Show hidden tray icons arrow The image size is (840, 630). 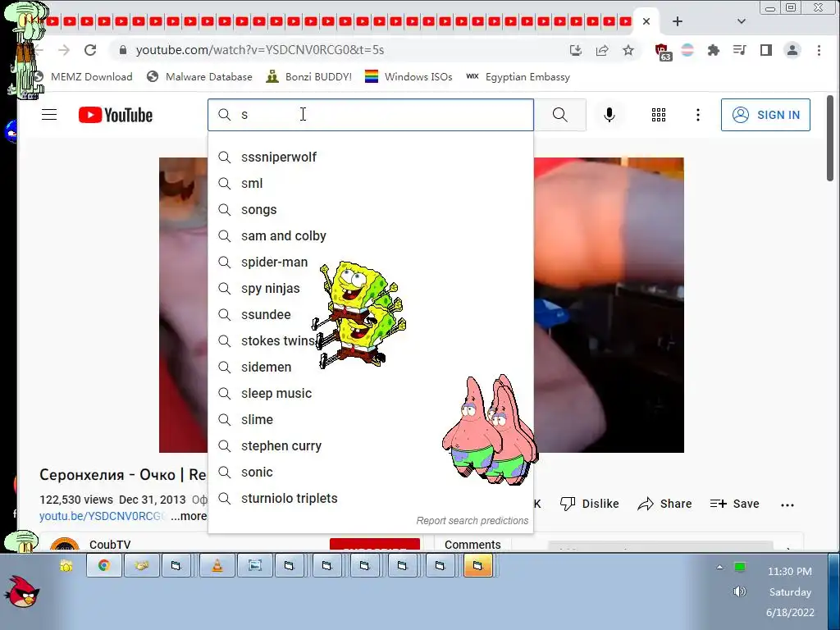click(x=719, y=567)
